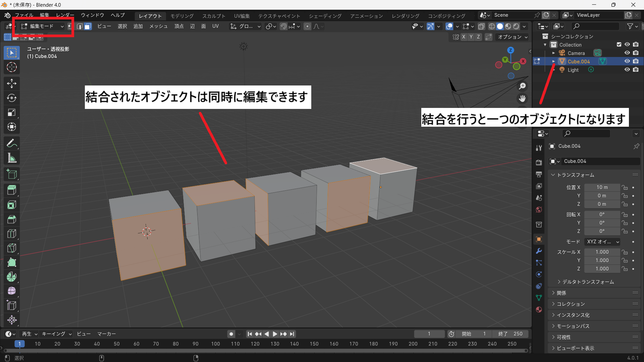Toggle the Collection exclude checkbox
This screenshot has width=644, height=362.
(x=619, y=45)
